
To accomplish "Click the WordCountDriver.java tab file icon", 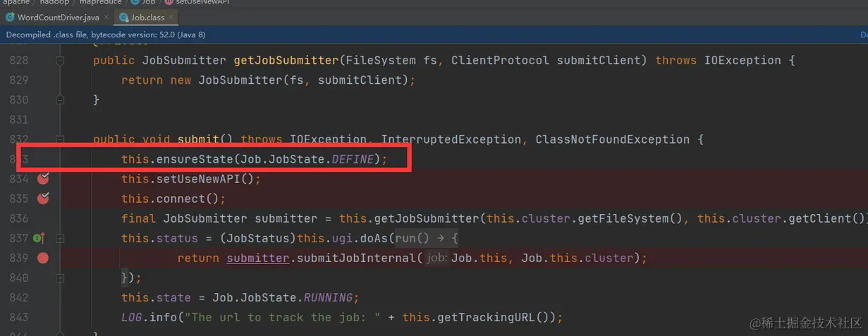I will (11, 17).
